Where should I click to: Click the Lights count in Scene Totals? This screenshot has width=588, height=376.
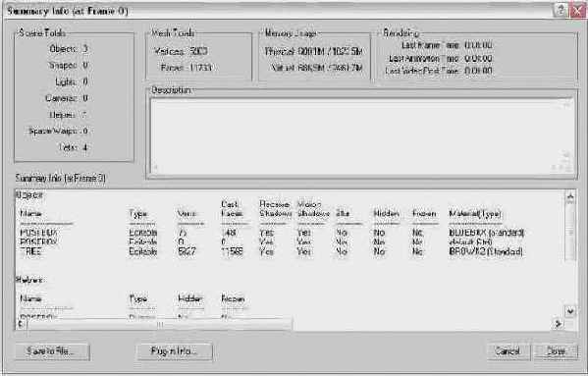85,81
